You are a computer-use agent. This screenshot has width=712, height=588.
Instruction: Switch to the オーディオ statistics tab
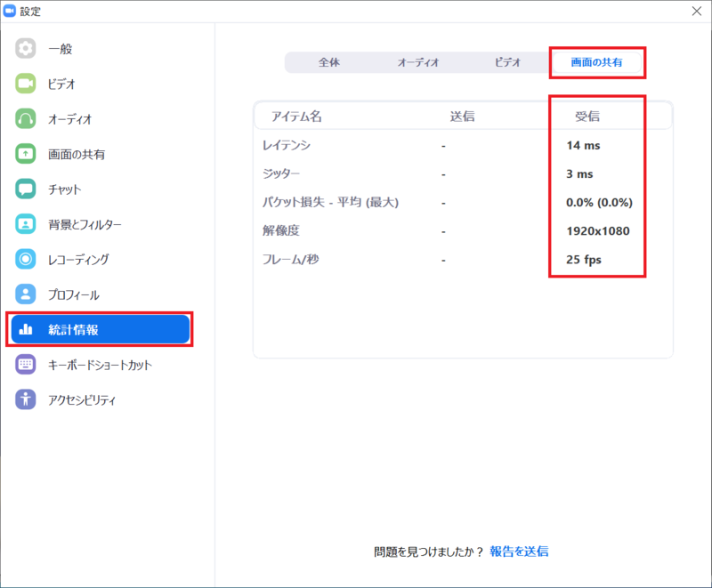[418, 62]
